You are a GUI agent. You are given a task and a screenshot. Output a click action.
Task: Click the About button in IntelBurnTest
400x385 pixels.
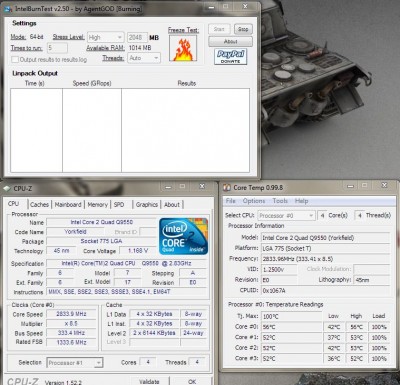pyautogui.click(x=230, y=41)
